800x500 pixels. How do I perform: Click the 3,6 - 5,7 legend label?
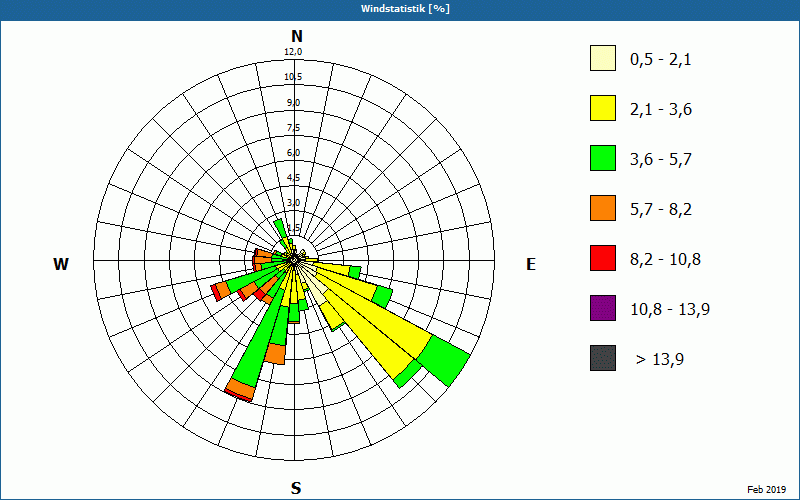[661, 160]
